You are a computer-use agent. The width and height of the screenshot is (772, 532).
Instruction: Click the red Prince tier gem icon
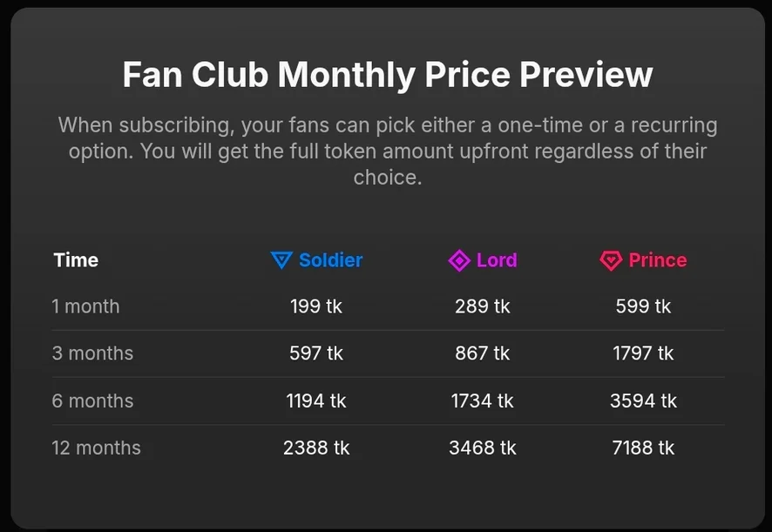coord(611,260)
